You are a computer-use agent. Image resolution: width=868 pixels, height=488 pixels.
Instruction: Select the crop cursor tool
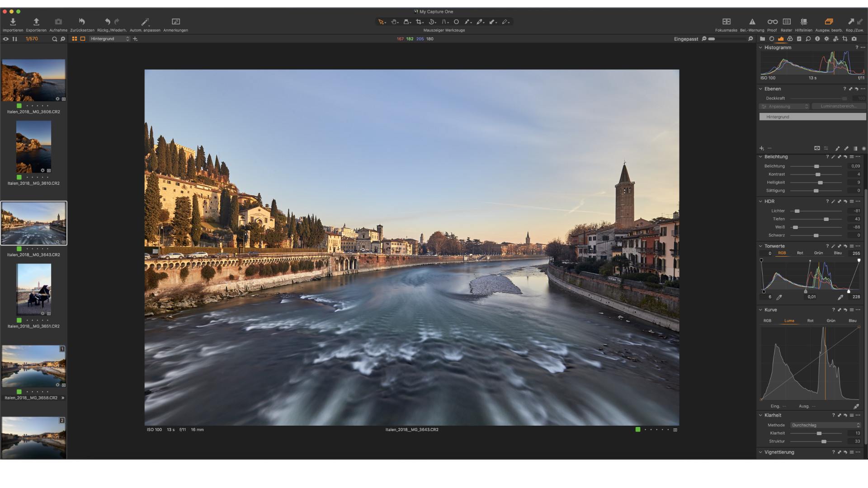[x=419, y=22]
